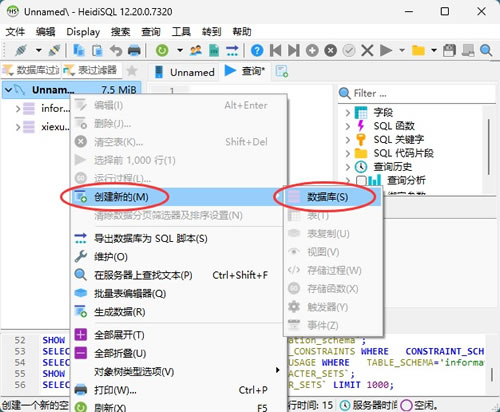500x412 pixels.
Task: Expand the 查询历史 tree node
Action: click(348, 166)
